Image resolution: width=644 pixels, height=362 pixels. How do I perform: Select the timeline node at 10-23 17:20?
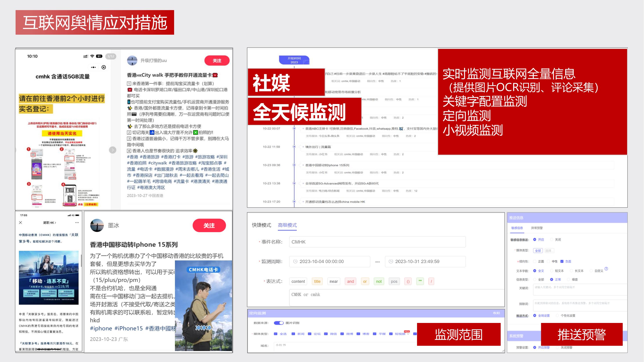click(x=294, y=201)
